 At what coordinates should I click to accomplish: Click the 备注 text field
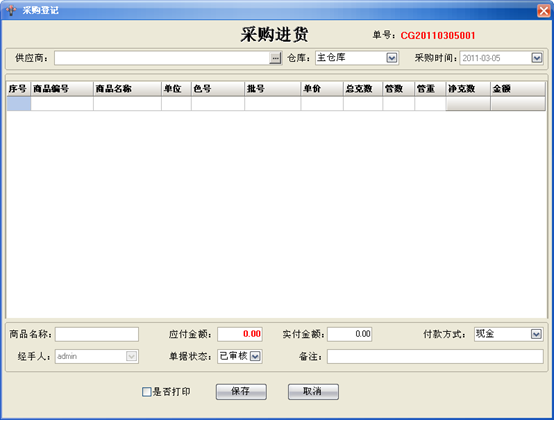[435, 356]
